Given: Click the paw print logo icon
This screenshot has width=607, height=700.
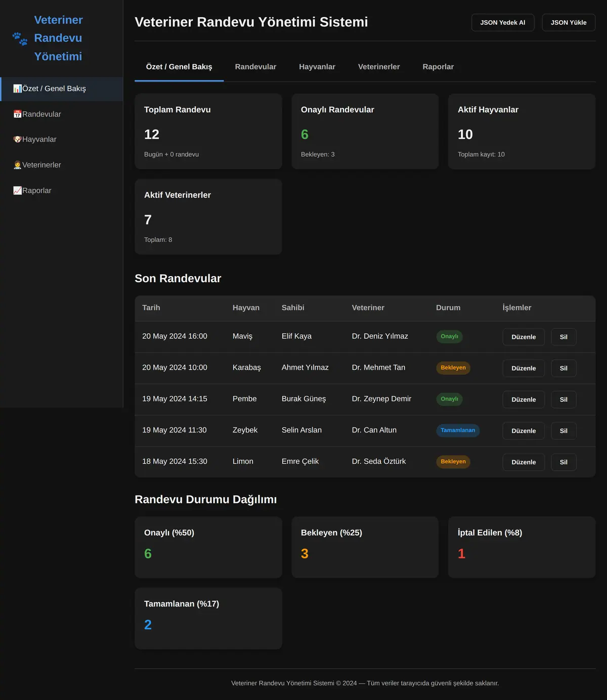Looking at the screenshot, I should tap(20, 38).
